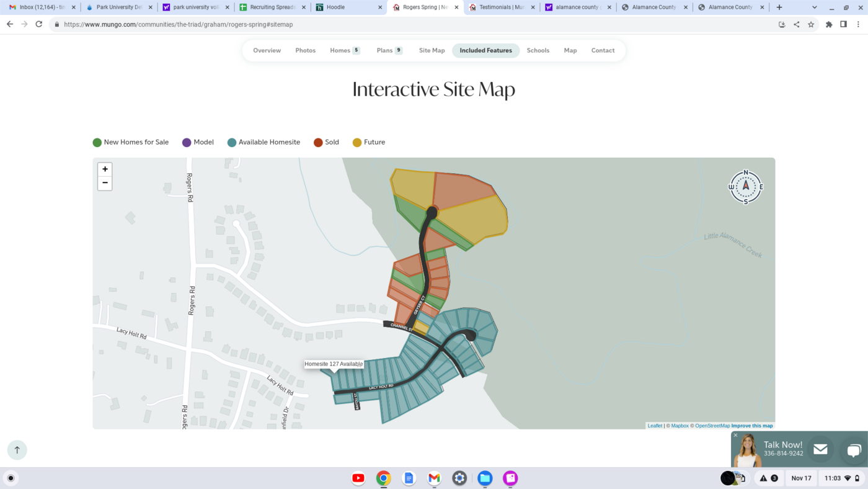
Task: Open the OpenStreetMap attribution link
Action: [x=712, y=426]
